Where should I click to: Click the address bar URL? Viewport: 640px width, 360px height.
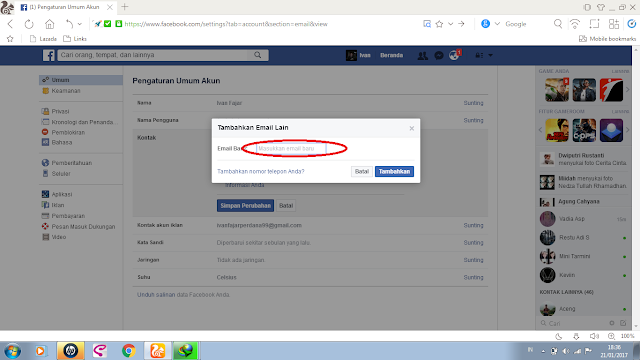(226, 24)
